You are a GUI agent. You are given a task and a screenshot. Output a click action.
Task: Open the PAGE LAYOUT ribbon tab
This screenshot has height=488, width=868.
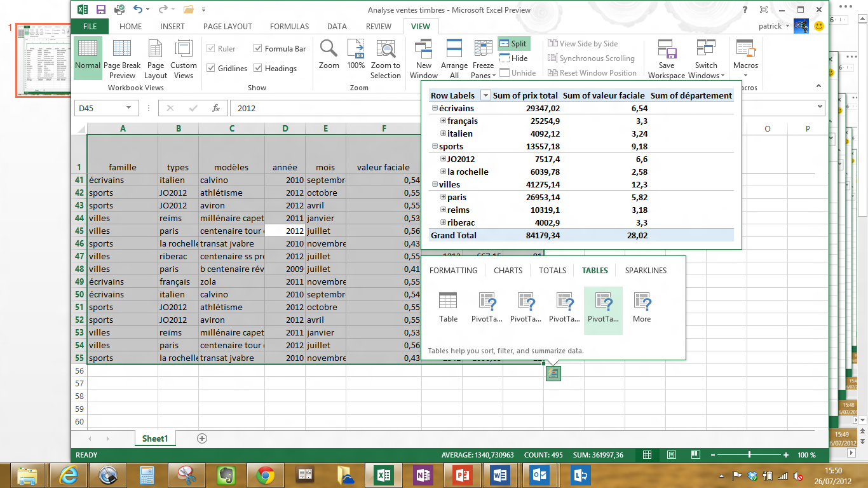point(227,27)
